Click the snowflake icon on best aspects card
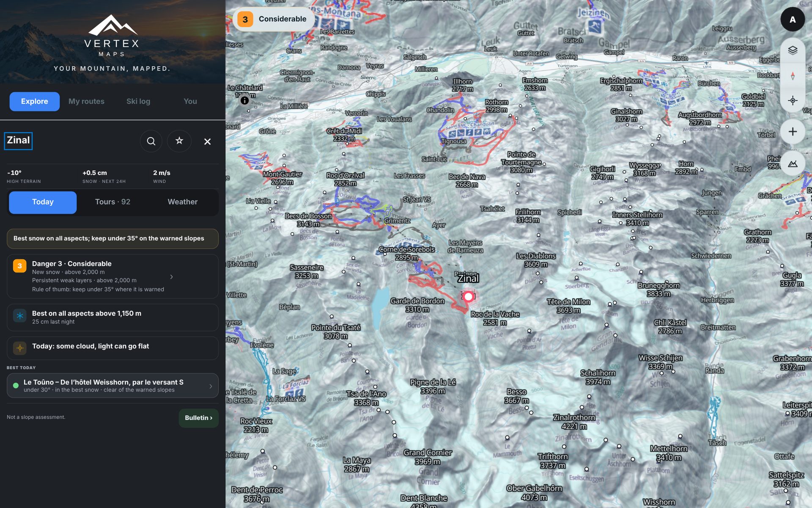This screenshot has width=812, height=508. (x=20, y=316)
